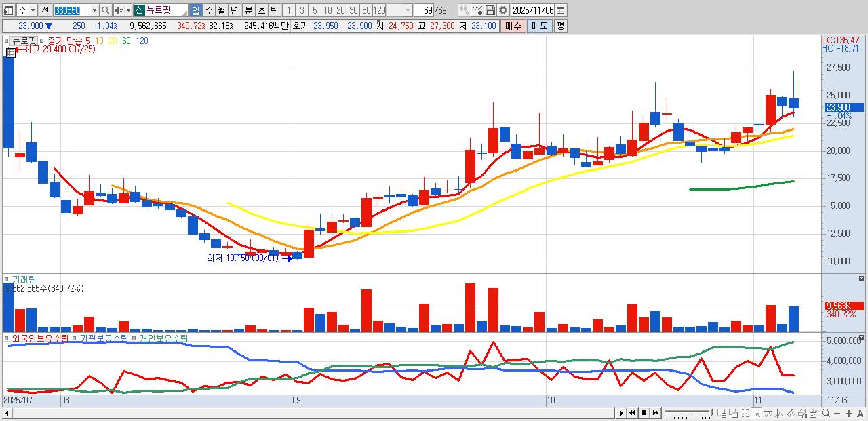Viewport: 868px width, 421px height.
Task: Click the stop button in chart replay
Action: 644,413
